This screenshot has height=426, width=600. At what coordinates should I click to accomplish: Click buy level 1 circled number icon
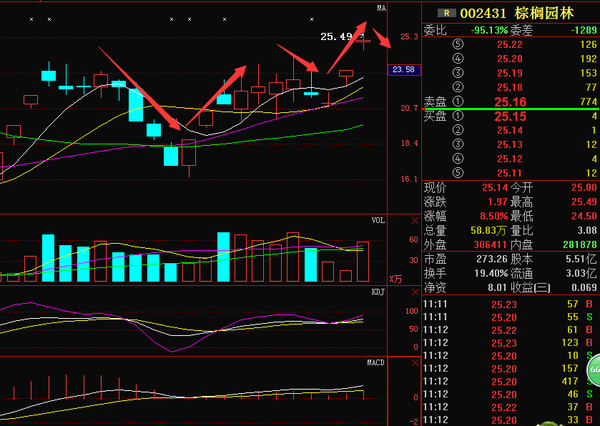458,117
